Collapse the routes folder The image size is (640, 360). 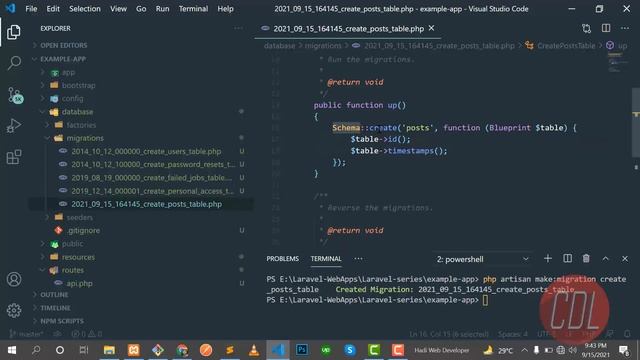coord(72,270)
